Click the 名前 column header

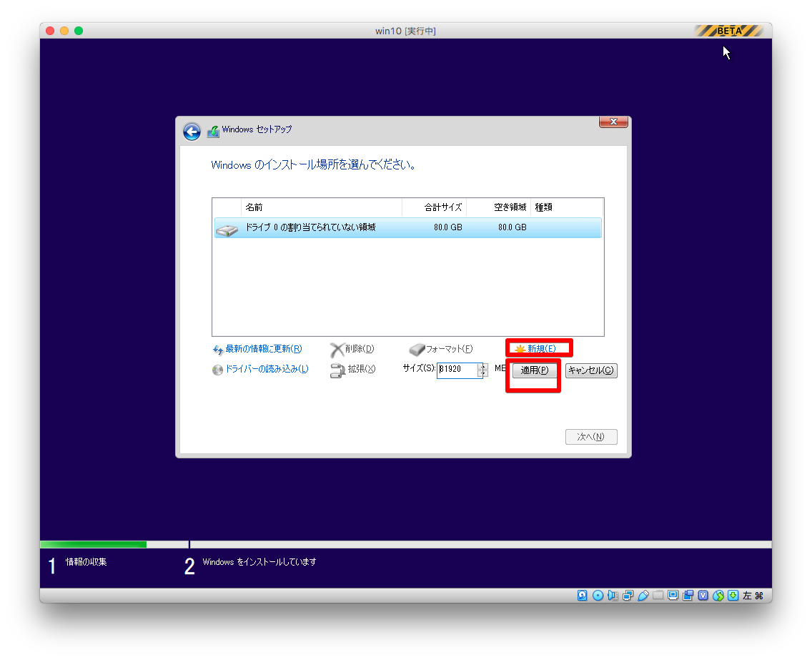[x=321, y=207]
